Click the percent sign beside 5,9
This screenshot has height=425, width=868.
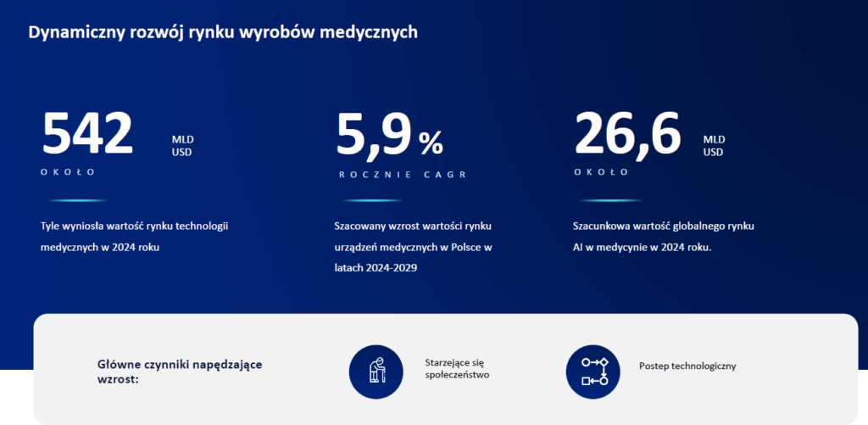click(x=430, y=144)
